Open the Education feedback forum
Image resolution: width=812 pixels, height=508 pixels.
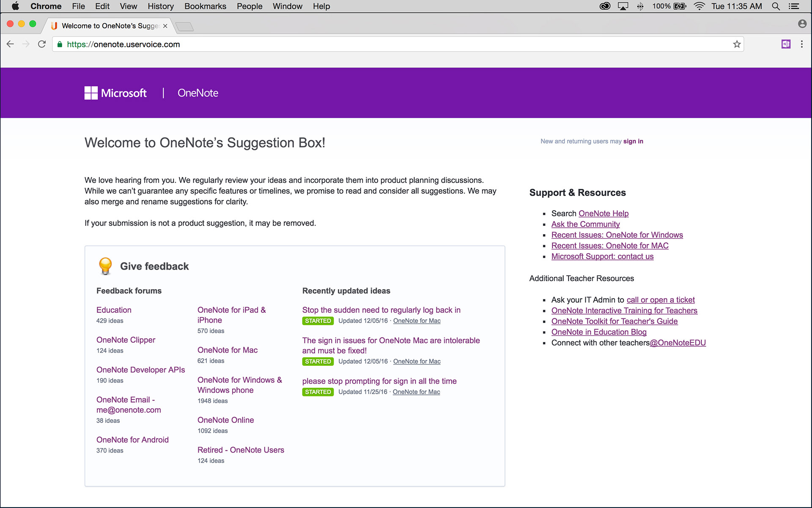114,310
